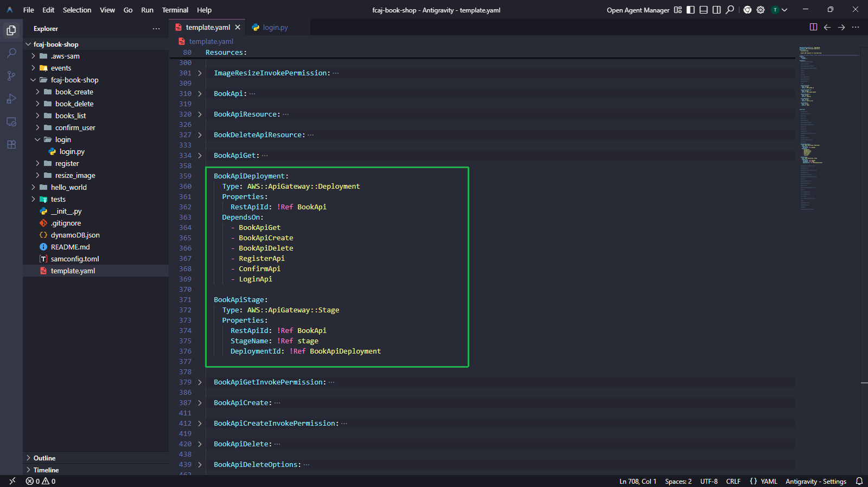Open notifications bell in status bar
Screen dimensions: 868x487
pos(859,481)
